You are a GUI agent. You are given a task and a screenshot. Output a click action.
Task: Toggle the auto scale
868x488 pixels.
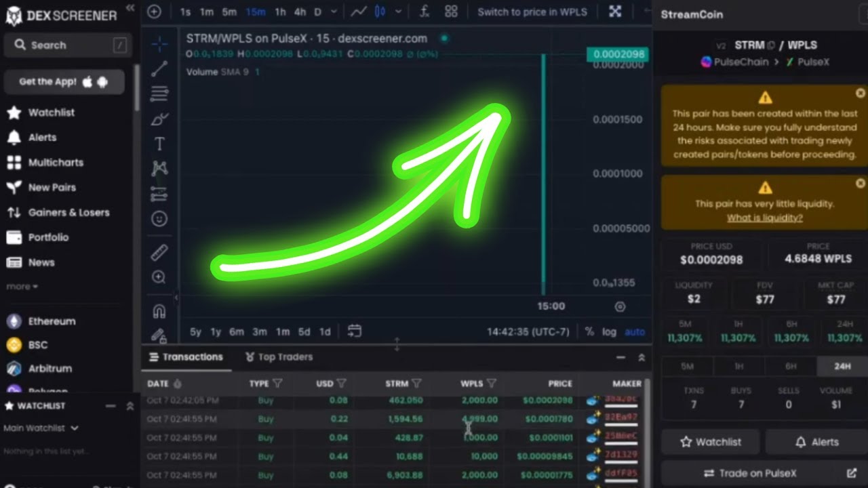click(x=635, y=332)
